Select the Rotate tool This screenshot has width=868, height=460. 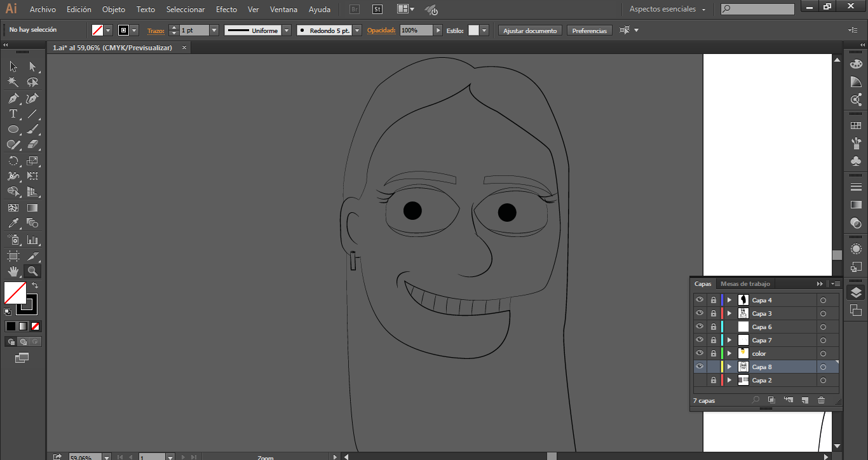click(x=13, y=161)
